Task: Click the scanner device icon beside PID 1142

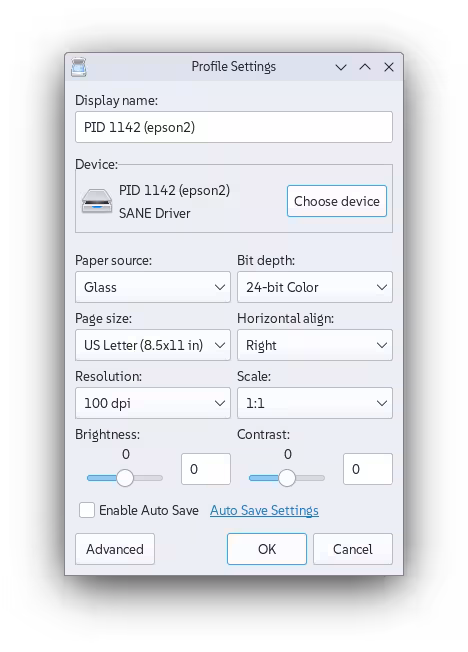Action: click(x=97, y=201)
